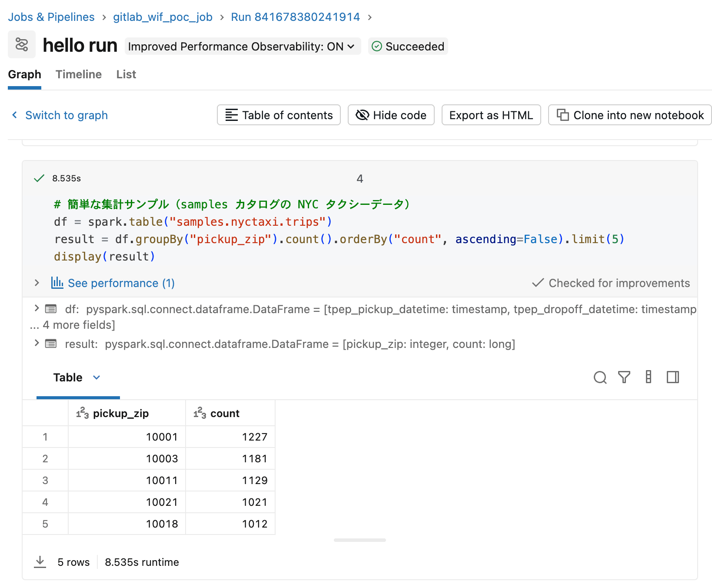Image resolution: width=712 pixels, height=588 pixels.
Task: Click the result dataframe table icon
Action: point(51,344)
